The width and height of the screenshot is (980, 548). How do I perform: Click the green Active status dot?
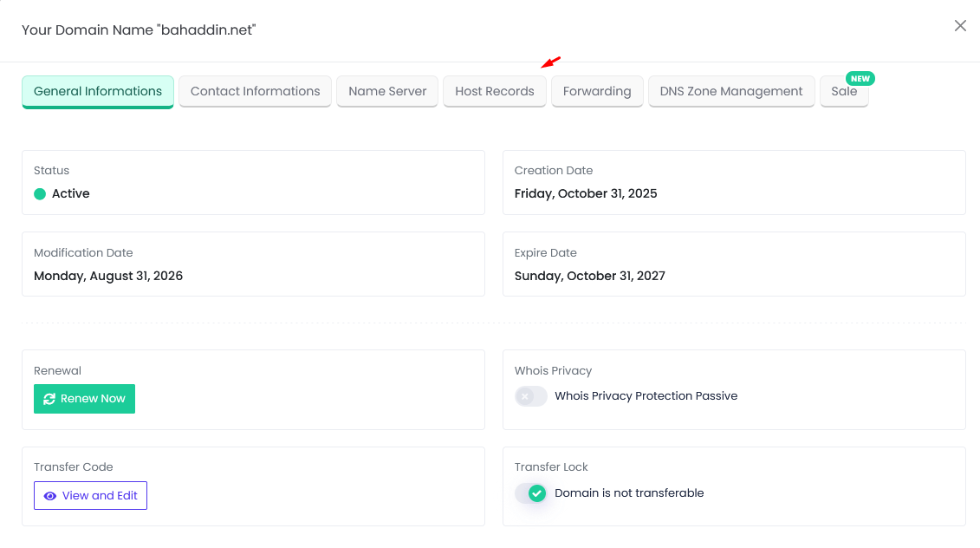(40, 194)
